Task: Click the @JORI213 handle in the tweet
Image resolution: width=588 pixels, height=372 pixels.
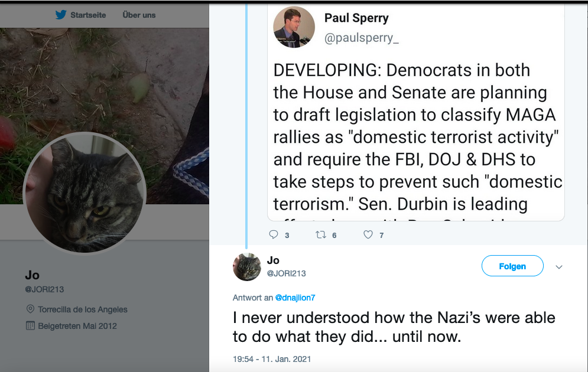Action: tap(287, 273)
